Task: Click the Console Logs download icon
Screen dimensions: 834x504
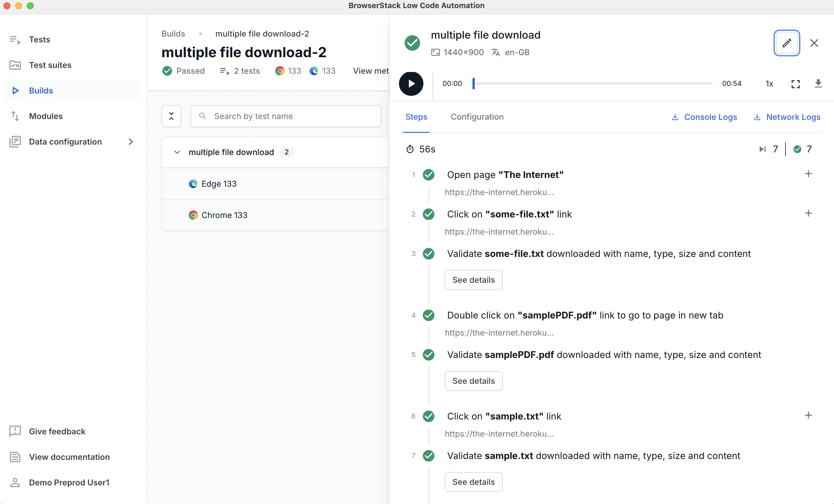Action: [x=674, y=117]
